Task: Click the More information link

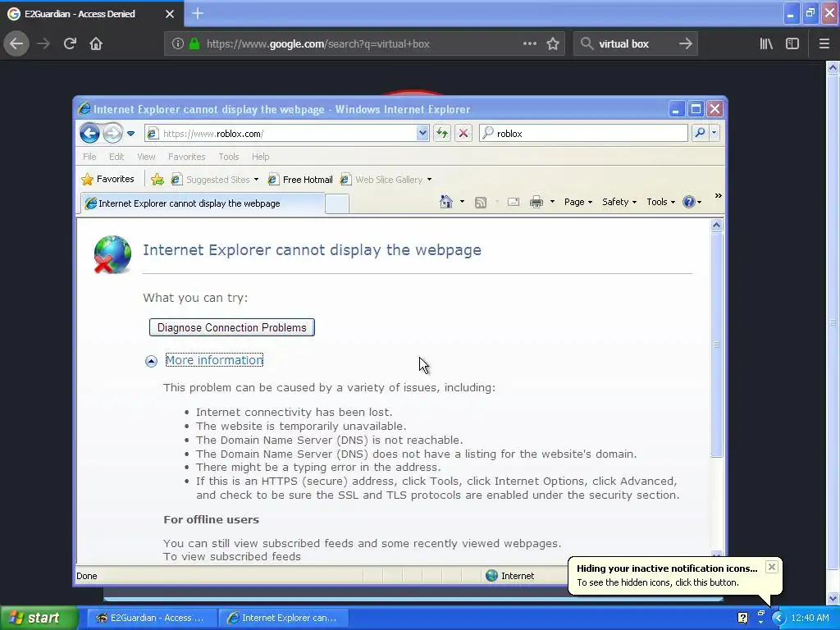Action: [x=214, y=360]
